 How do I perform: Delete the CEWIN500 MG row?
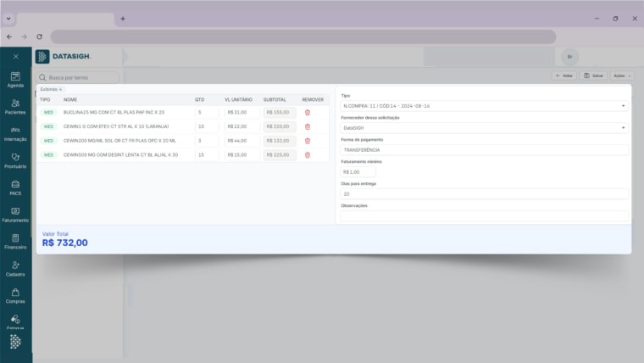tap(308, 155)
